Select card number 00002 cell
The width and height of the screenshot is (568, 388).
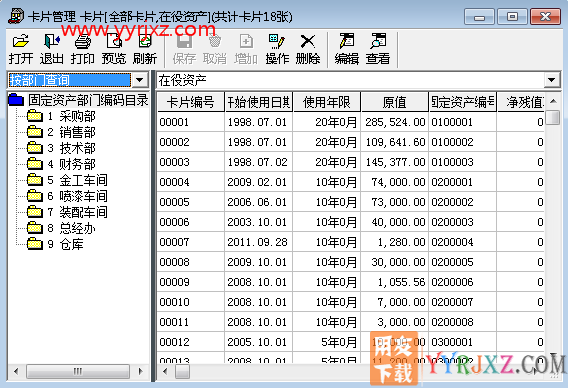click(191, 142)
